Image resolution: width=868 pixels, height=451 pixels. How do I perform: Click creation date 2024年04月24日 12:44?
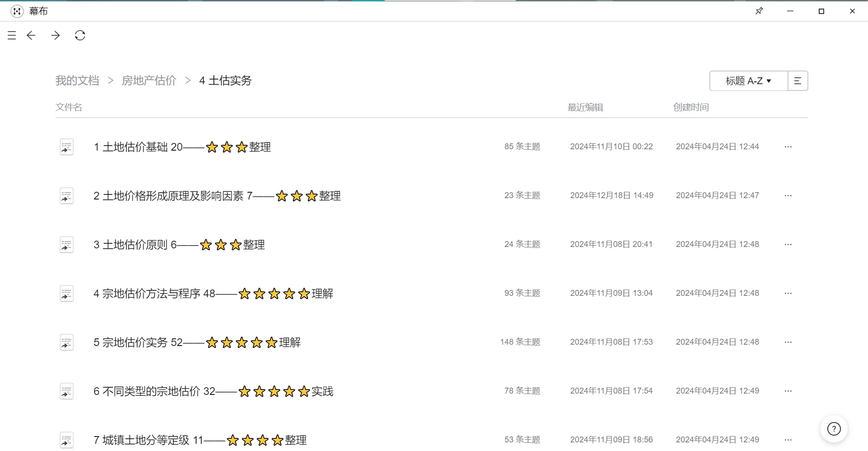tap(717, 147)
